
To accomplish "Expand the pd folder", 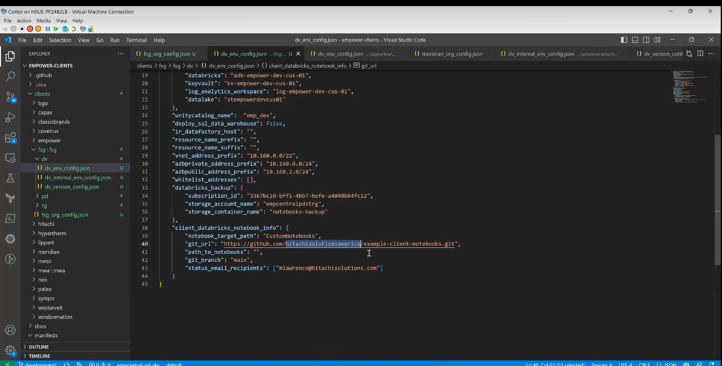I will pyautogui.click(x=44, y=196).
